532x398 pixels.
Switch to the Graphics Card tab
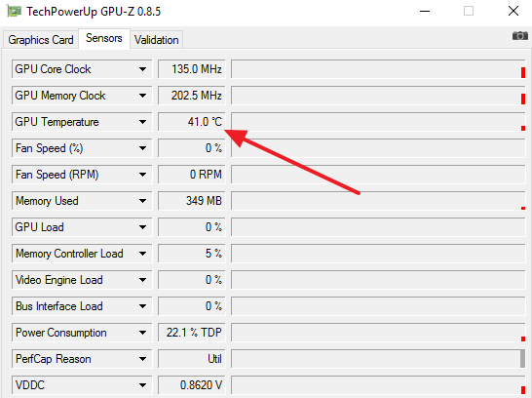click(x=41, y=40)
